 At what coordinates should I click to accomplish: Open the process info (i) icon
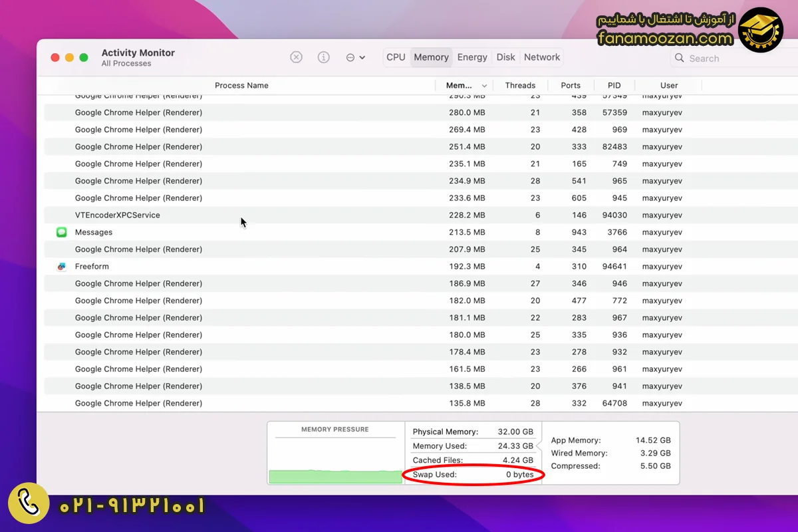[324, 57]
